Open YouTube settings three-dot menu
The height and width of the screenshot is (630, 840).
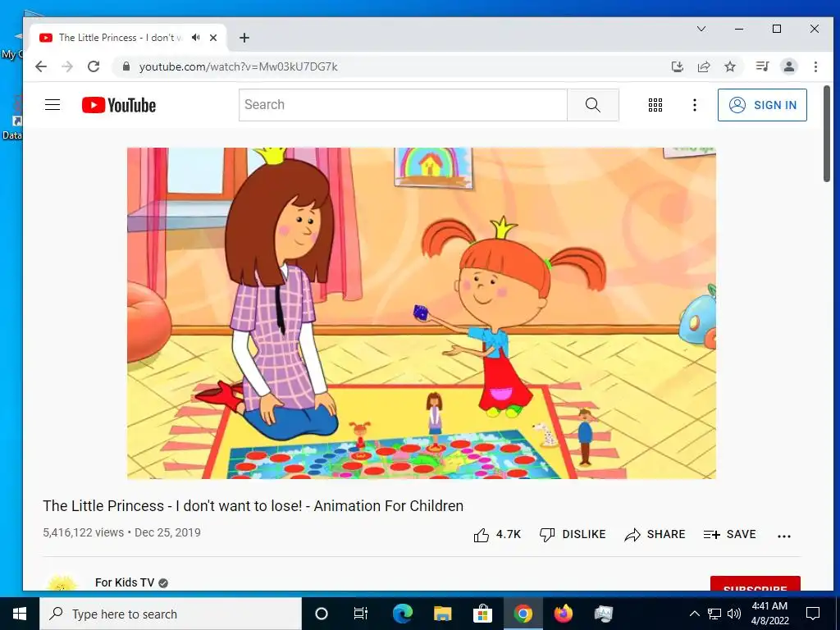694,105
